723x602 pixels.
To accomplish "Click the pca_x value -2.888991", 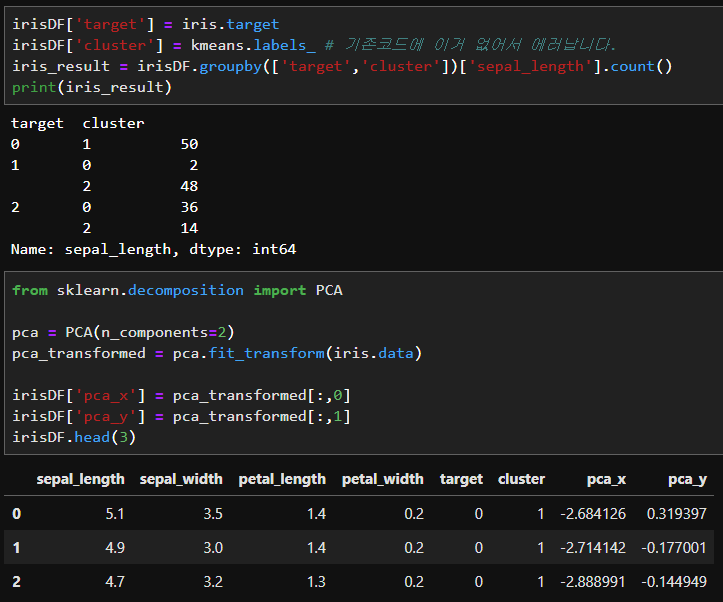I will [593, 582].
